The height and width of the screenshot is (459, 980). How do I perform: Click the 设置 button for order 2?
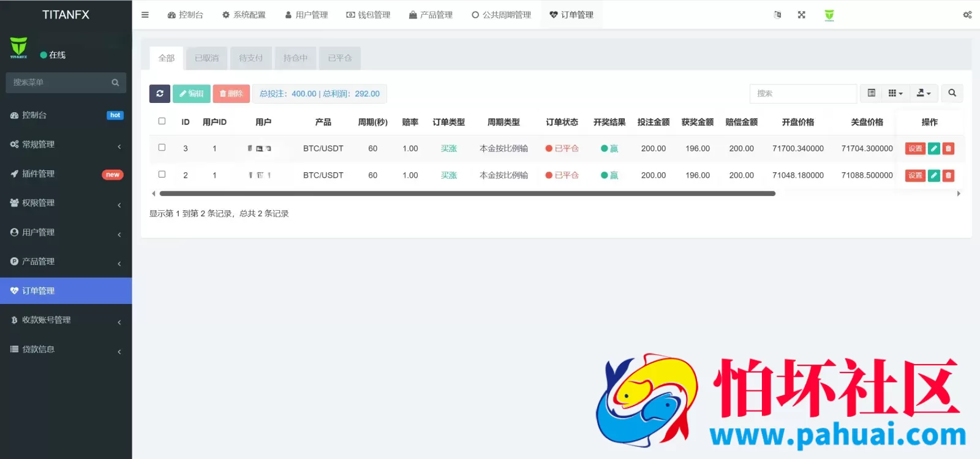point(915,175)
